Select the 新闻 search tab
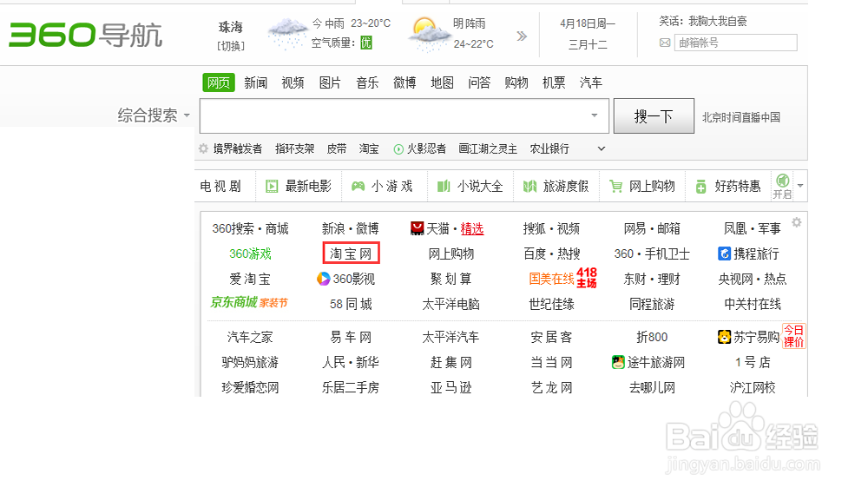868x494 pixels. point(256,82)
